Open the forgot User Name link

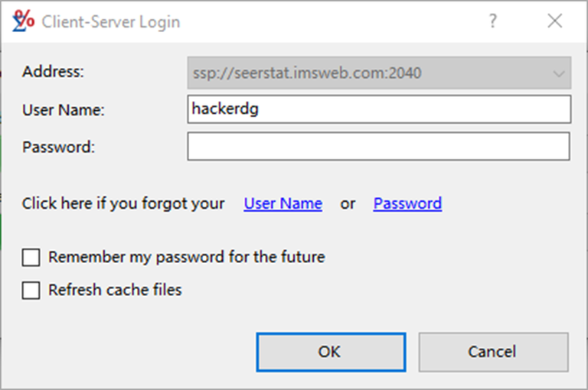tap(283, 203)
